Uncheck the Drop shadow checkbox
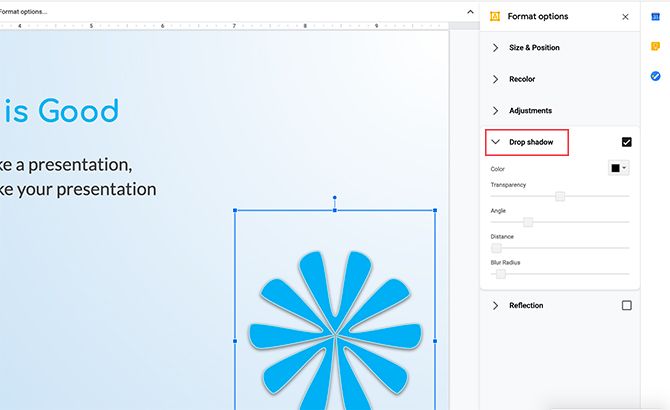This screenshot has height=410, width=670. [626, 142]
